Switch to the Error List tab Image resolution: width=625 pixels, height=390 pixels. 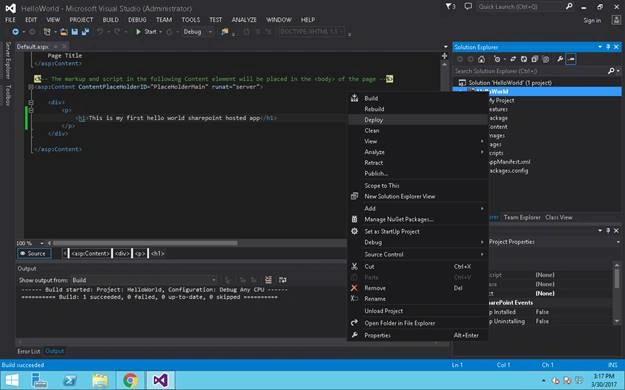tap(29, 351)
